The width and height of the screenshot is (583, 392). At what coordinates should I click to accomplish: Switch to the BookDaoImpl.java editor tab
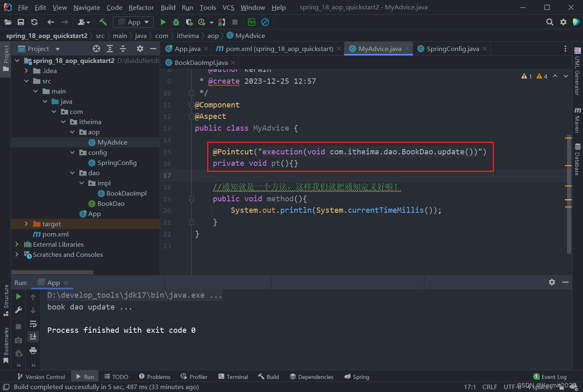[x=201, y=62]
